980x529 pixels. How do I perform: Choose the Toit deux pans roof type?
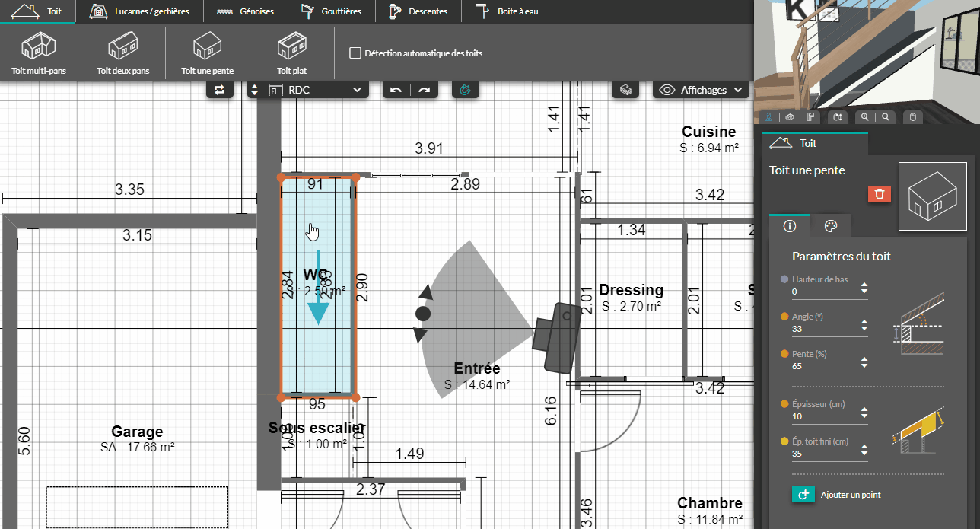(x=123, y=53)
